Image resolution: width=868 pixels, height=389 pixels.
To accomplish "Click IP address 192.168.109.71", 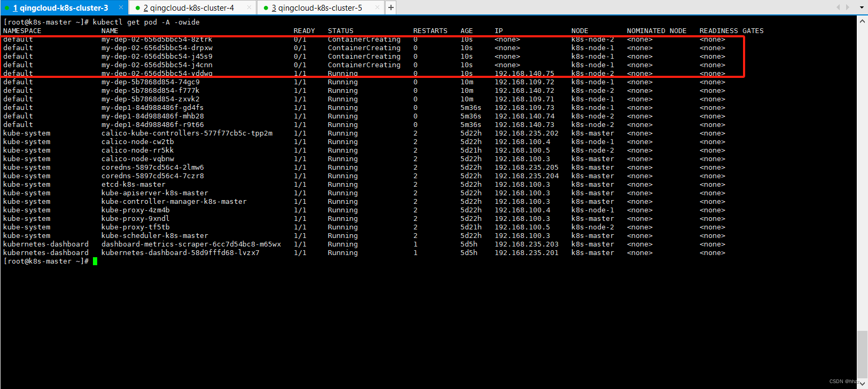I will point(525,99).
